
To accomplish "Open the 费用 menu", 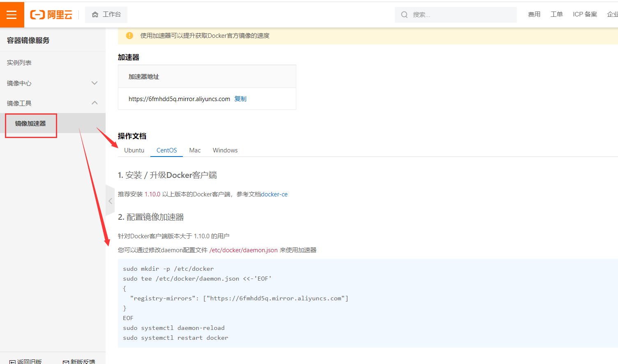I will pos(534,14).
